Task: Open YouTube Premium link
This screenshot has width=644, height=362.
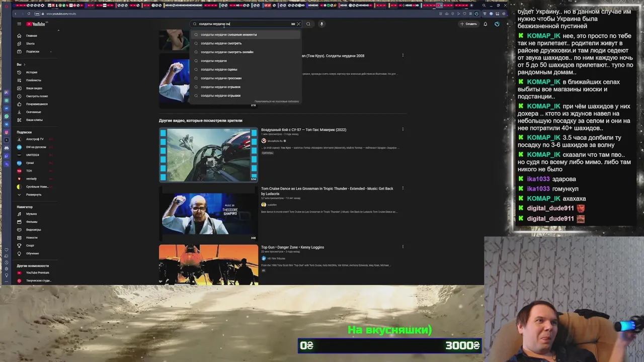Action: [37, 273]
